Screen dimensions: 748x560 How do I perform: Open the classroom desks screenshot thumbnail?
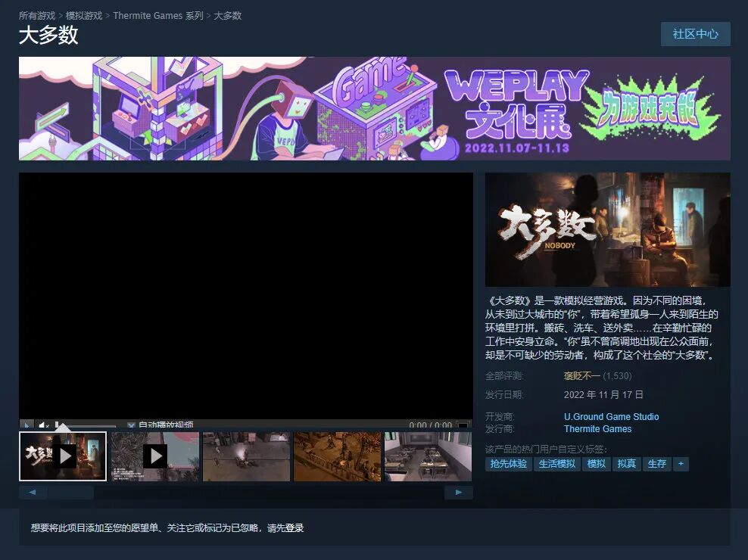pos(429,456)
